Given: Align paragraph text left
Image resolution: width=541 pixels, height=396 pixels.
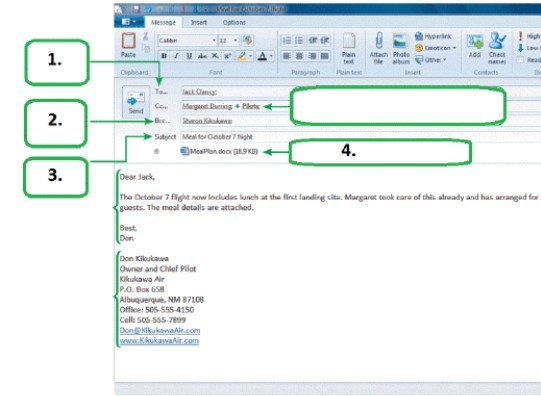Looking at the screenshot, I should [287, 56].
